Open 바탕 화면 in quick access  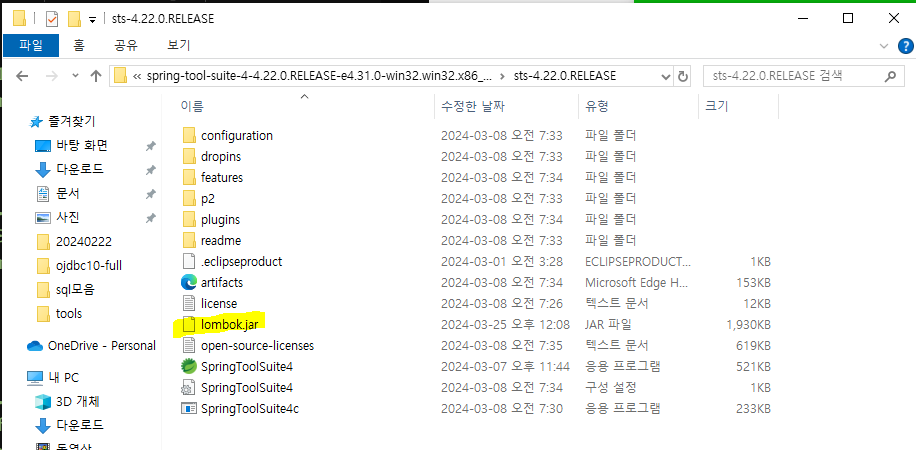click(x=72, y=146)
